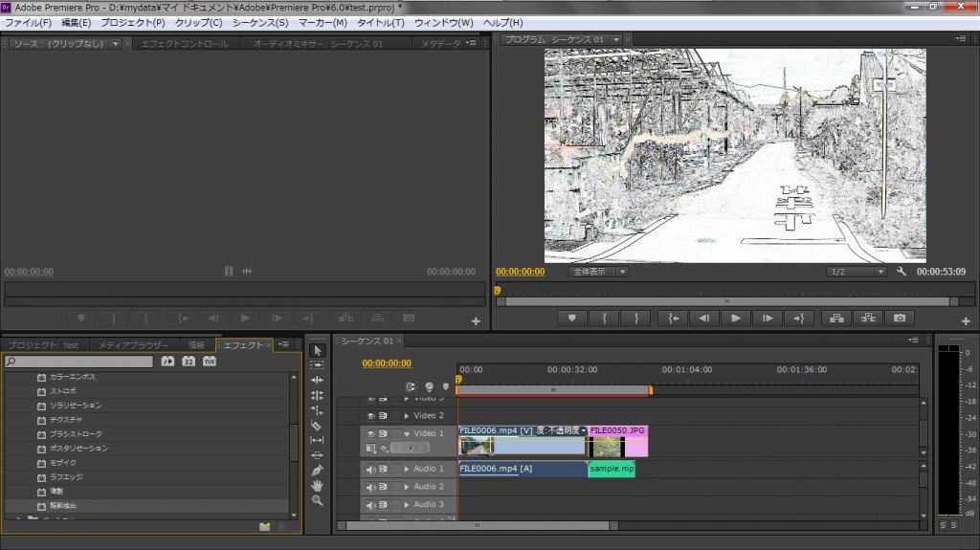980x550 pixels.
Task: Add marker in Program monitor
Action: click(572, 319)
